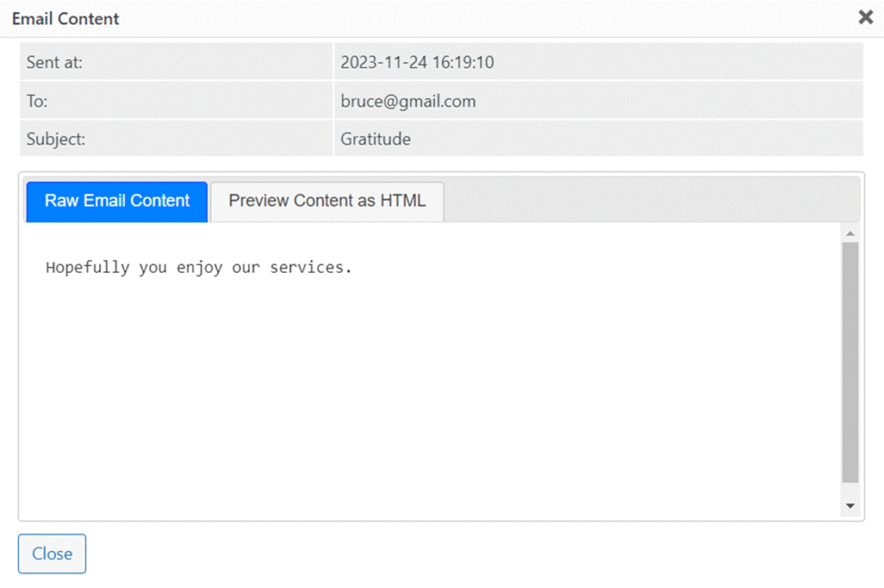
Task: Click the vertical scrollbar thumb
Action: coord(850,363)
